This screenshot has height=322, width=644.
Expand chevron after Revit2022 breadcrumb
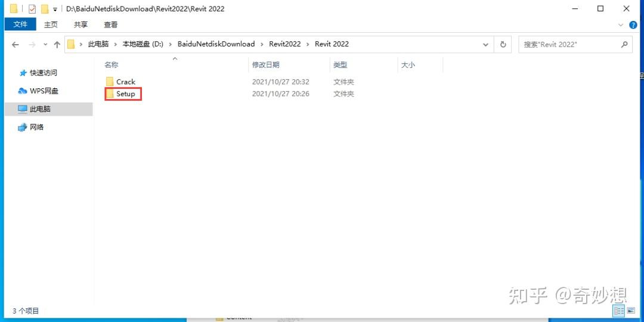coord(308,44)
